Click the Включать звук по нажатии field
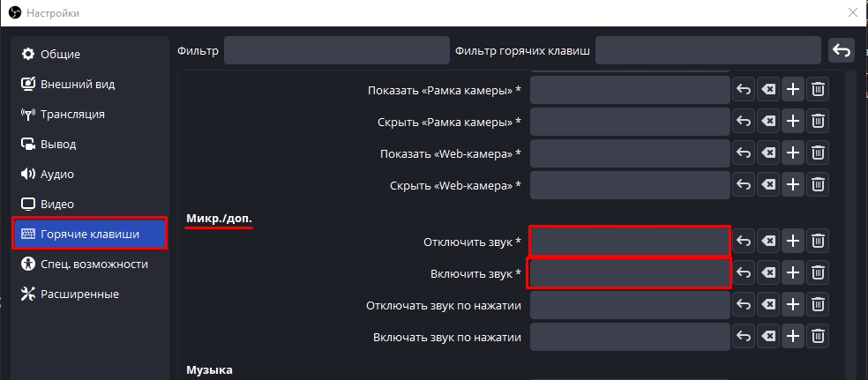Screen dimensions: 868x380 630,336
